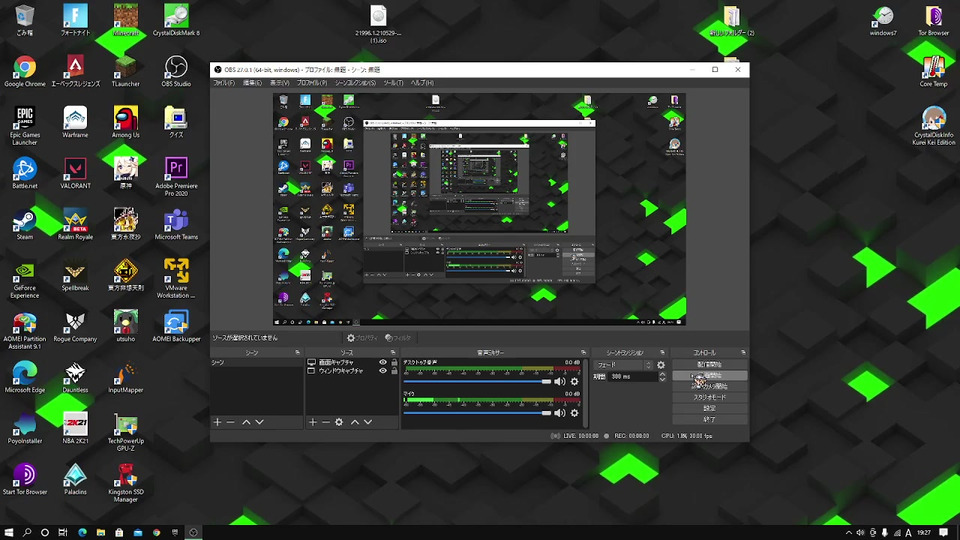
Task: Open the Tools (ツール) menu in OBS
Action: coord(393,83)
